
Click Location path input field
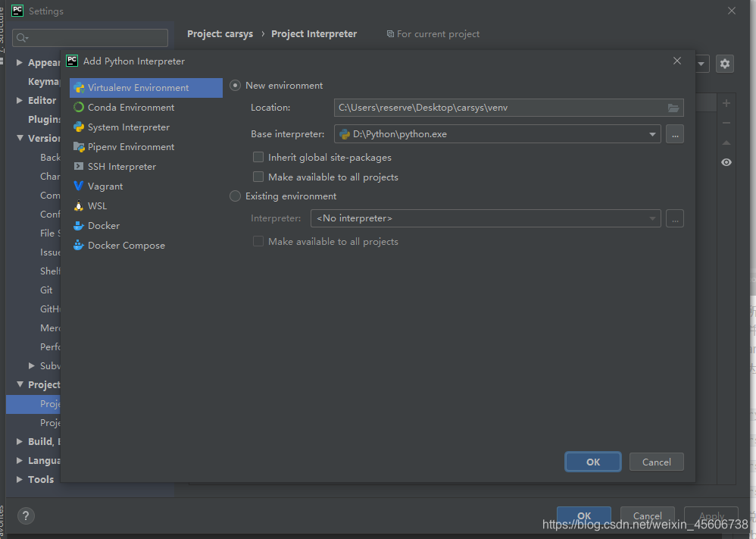[x=508, y=108]
